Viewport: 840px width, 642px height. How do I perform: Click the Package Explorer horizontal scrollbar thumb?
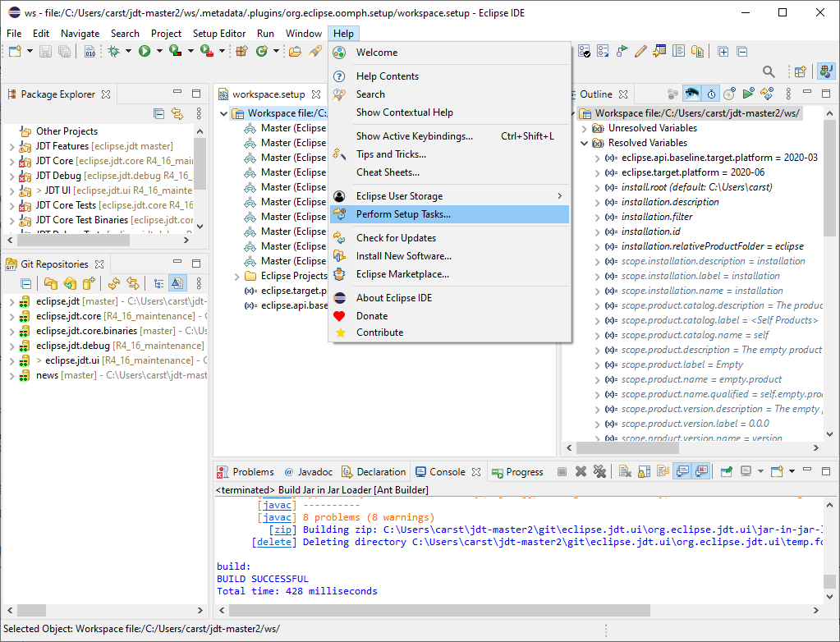pyautogui.click(x=73, y=241)
